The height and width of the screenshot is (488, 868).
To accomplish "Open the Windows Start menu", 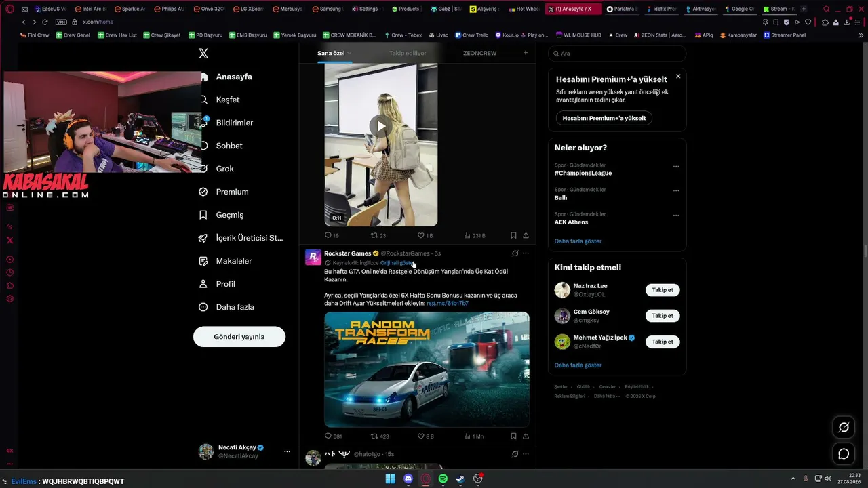I will (x=390, y=479).
